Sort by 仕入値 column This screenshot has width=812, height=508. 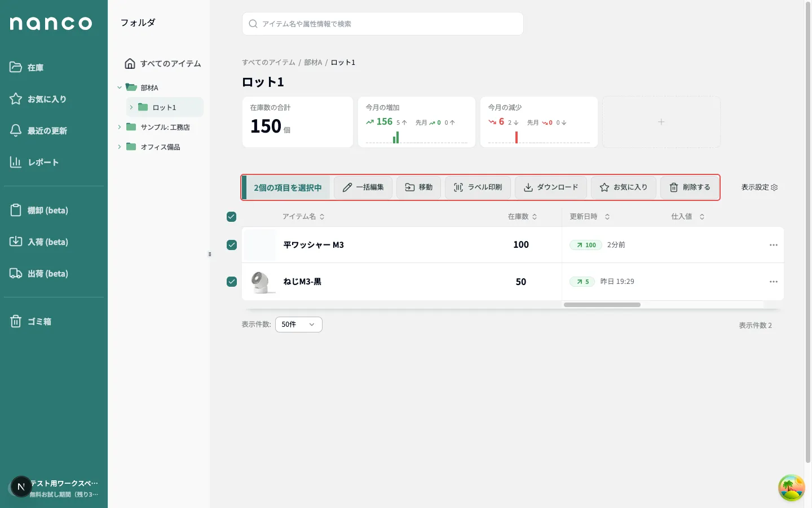(x=688, y=217)
